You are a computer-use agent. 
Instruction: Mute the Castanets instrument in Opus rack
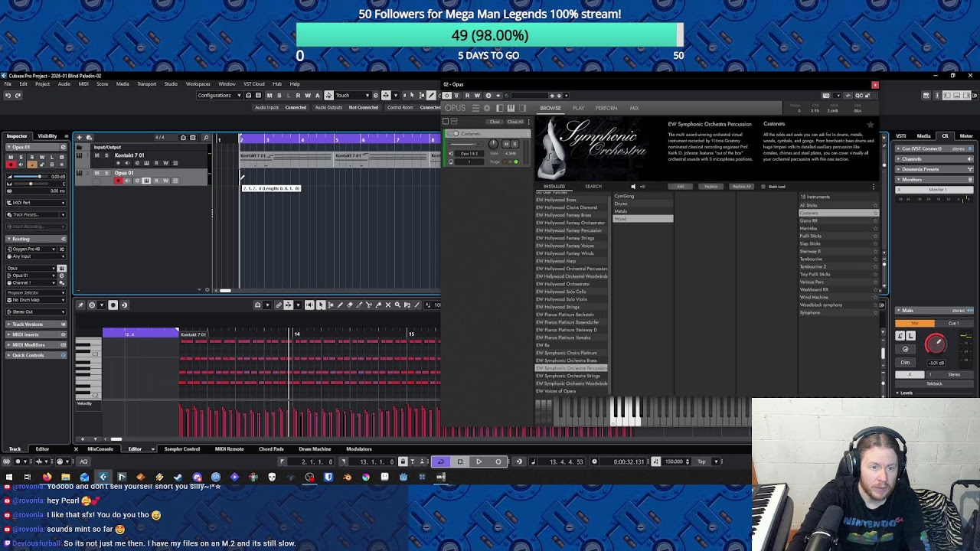(506, 144)
